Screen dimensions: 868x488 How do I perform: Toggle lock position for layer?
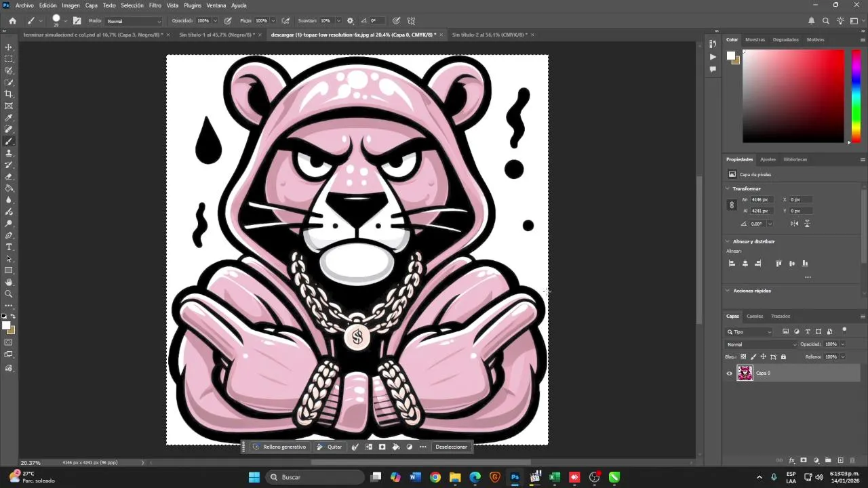[x=763, y=357]
